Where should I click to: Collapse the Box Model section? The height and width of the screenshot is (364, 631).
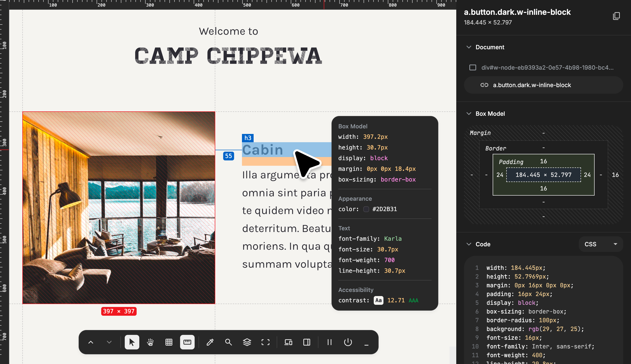[469, 114]
